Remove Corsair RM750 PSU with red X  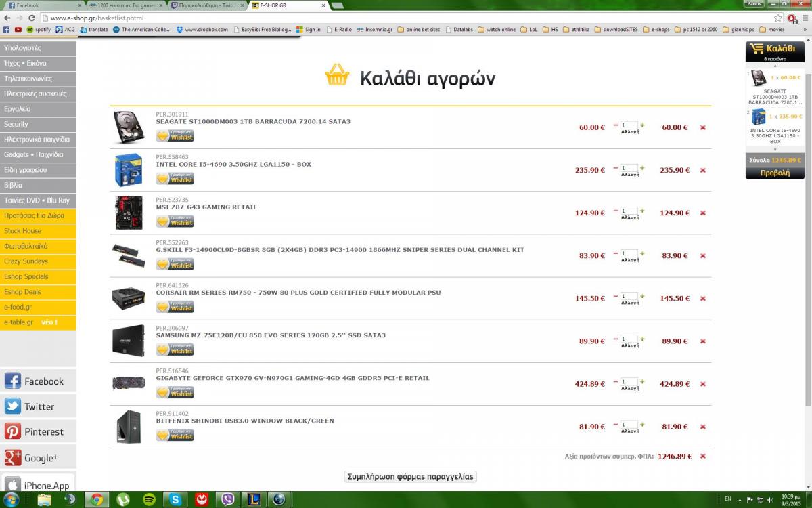[702, 298]
